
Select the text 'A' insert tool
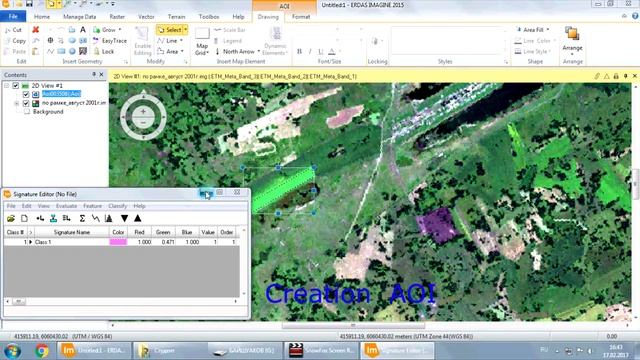83,30
